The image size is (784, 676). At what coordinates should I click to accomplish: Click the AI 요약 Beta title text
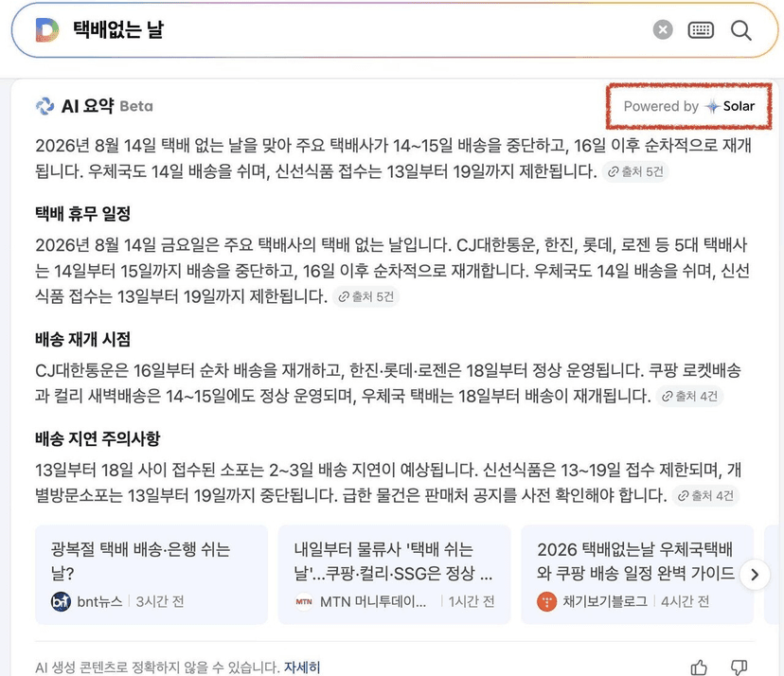tap(107, 106)
